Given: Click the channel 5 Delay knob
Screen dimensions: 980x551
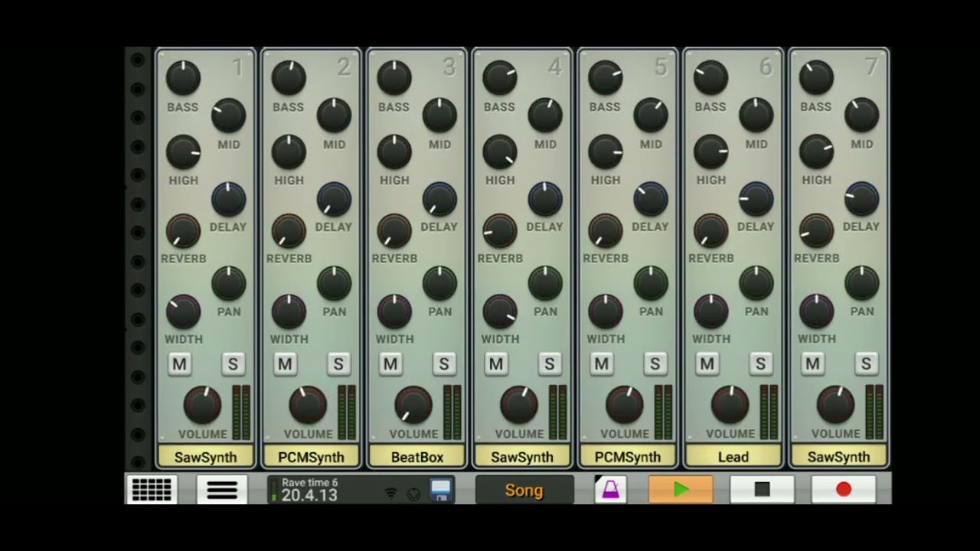Looking at the screenshot, I should 651,199.
